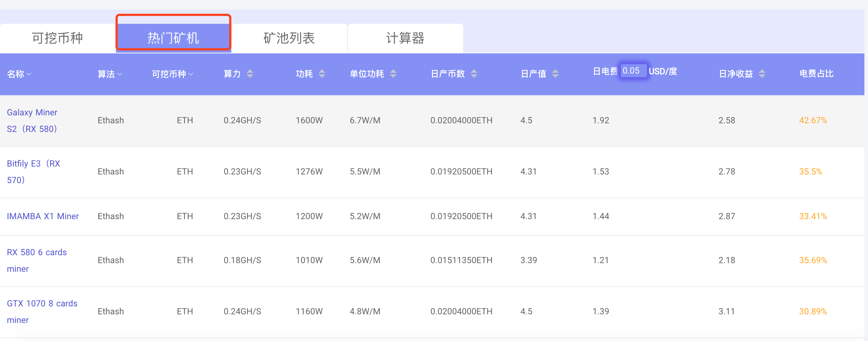
Task: Open the Galaxy Miner S2 (RX 580) link
Action: point(32,121)
